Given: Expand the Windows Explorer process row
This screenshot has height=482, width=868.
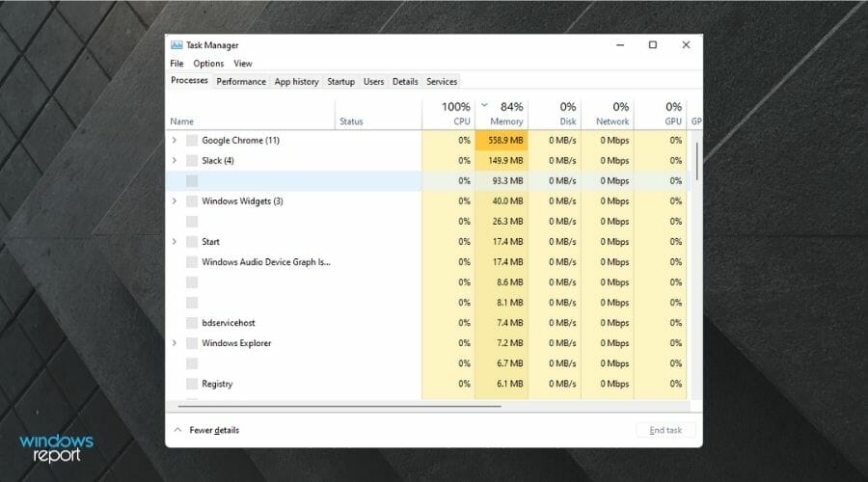Looking at the screenshot, I should 175,343.
